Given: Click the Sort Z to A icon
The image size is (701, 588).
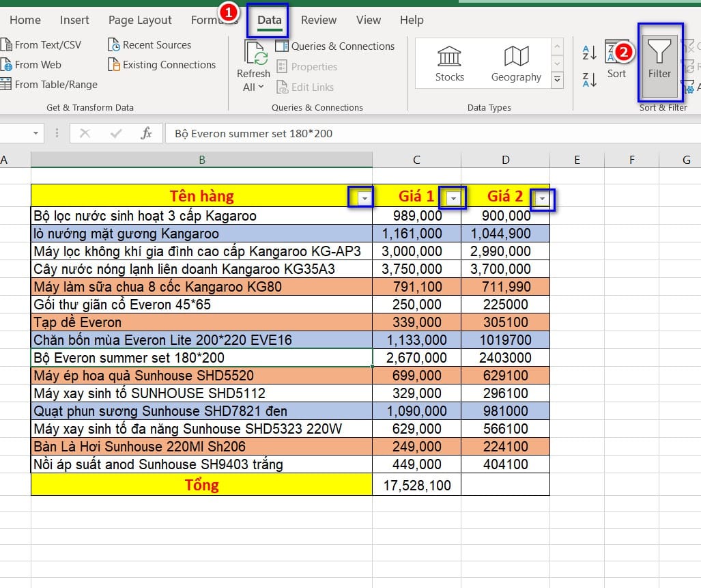Looking at the screenshot, I should click(x=590, y=79).
